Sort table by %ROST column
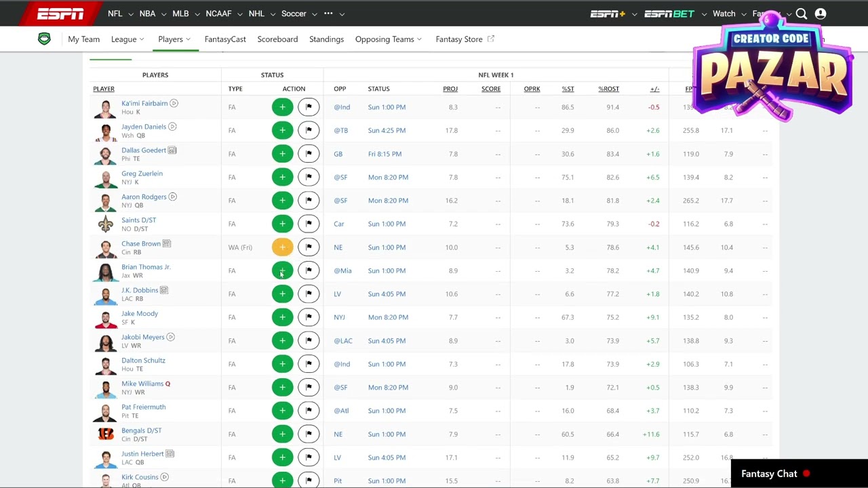This screenshot has height=488, width=868. pos(608,89)
